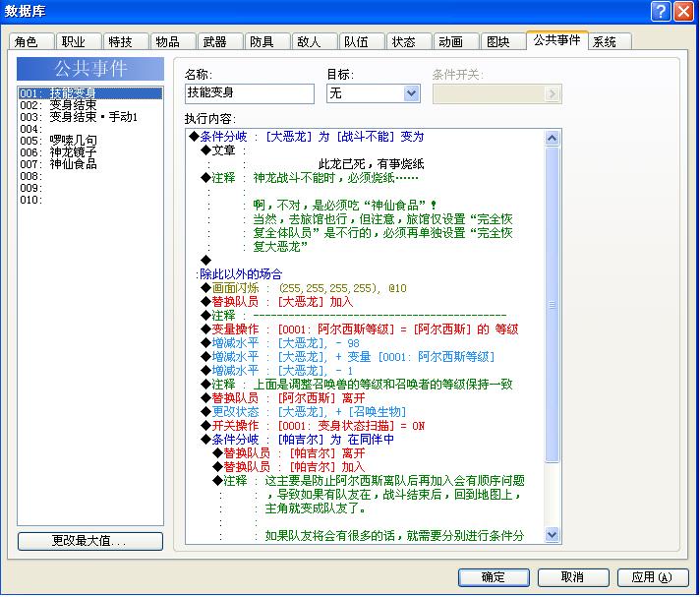Screen dimensions: 700x597
Task: Go to the 武器 tab
Action: coord(220,41)
